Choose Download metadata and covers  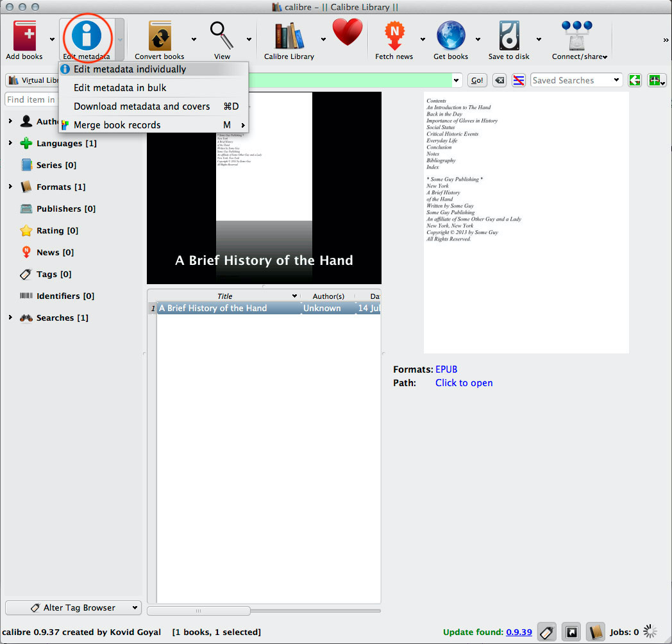142,106
